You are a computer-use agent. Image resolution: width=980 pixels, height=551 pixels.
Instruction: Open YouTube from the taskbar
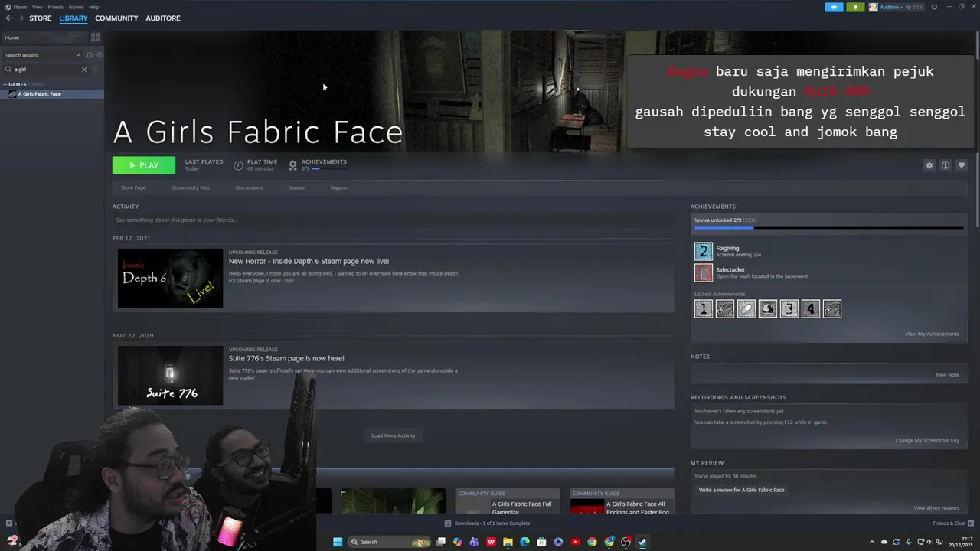pyautogui.click(x=575, y=542)
